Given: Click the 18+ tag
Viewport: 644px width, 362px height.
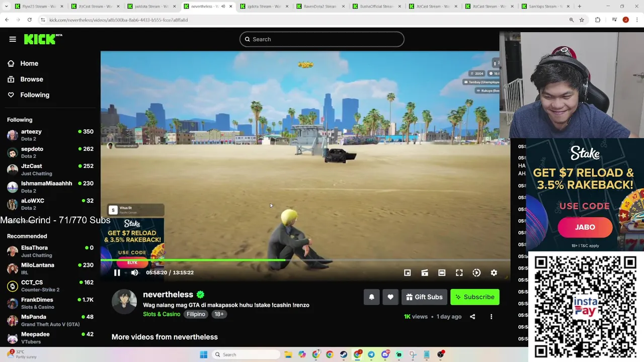Looking at the screenshot, I should pos(219,314).
